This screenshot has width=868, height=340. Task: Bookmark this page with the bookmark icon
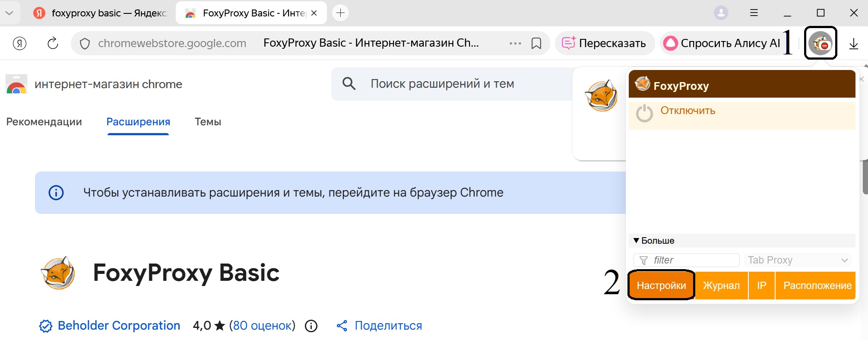pos(536,43)
